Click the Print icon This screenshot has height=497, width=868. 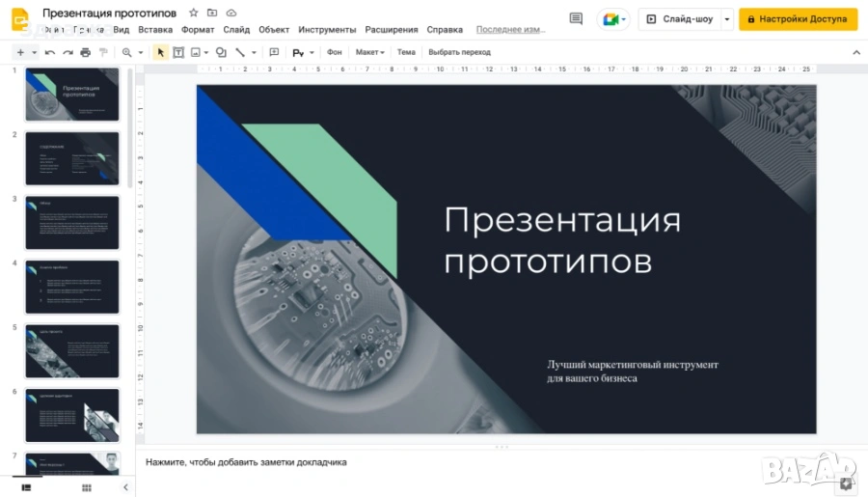pyautogui.click(x=85, y=52)
